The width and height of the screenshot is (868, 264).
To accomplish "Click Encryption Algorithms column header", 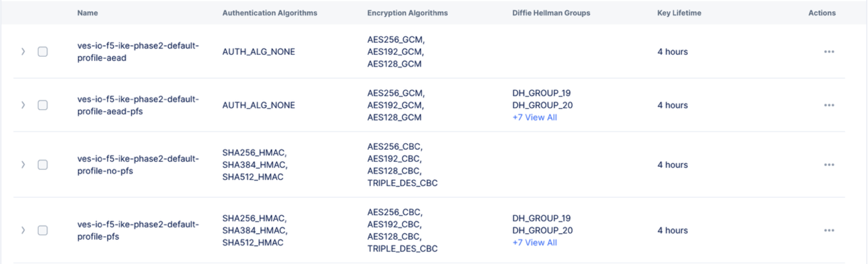I will (407, 13).
